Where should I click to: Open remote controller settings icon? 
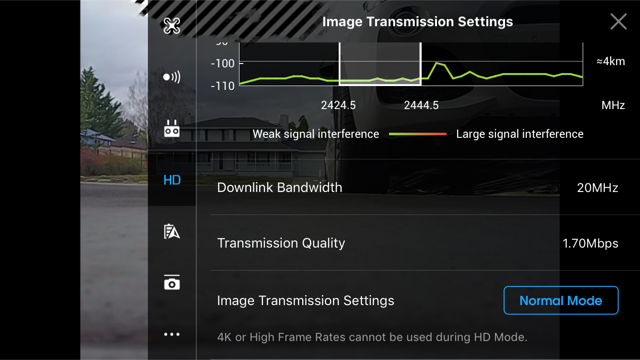(171, 128)
